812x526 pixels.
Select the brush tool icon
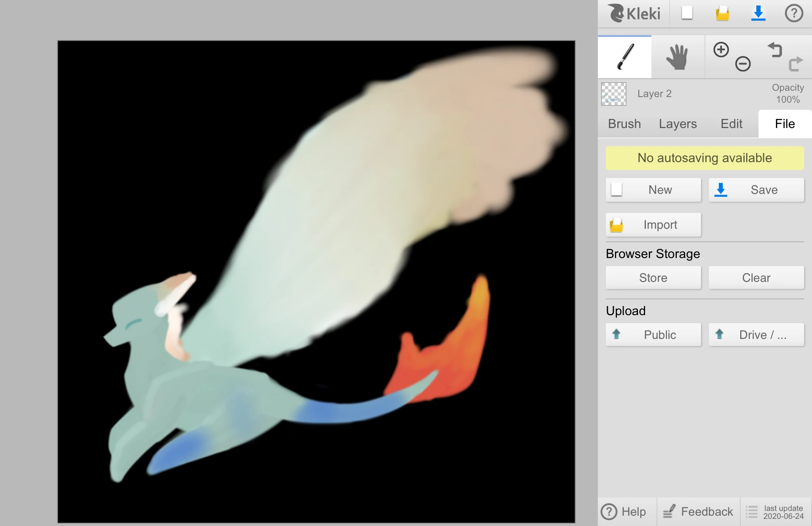point(624,57)
